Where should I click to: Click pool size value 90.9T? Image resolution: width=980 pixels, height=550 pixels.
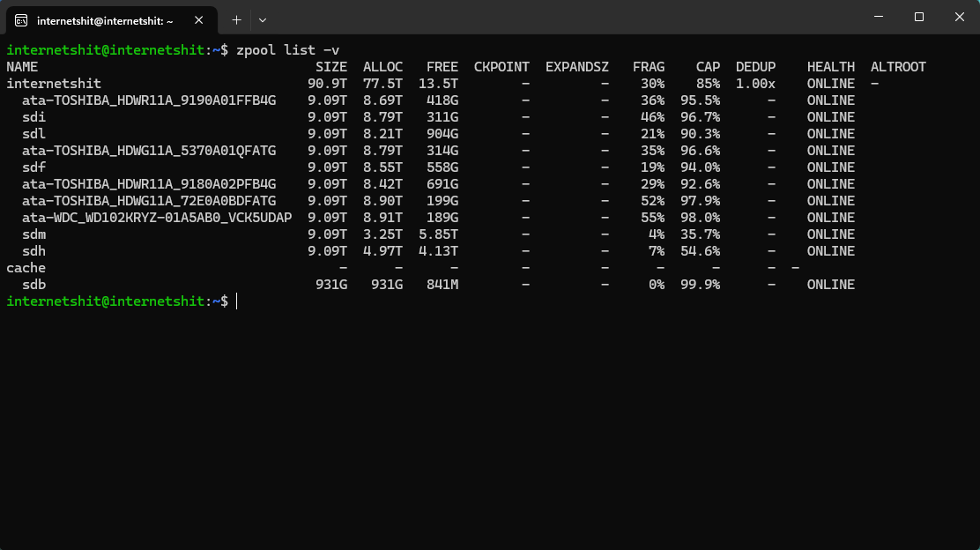point(327,84)
